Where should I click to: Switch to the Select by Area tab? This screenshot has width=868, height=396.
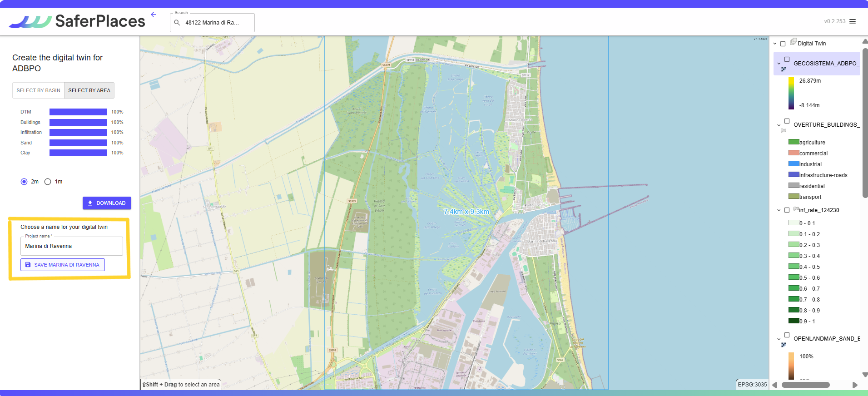89,90
